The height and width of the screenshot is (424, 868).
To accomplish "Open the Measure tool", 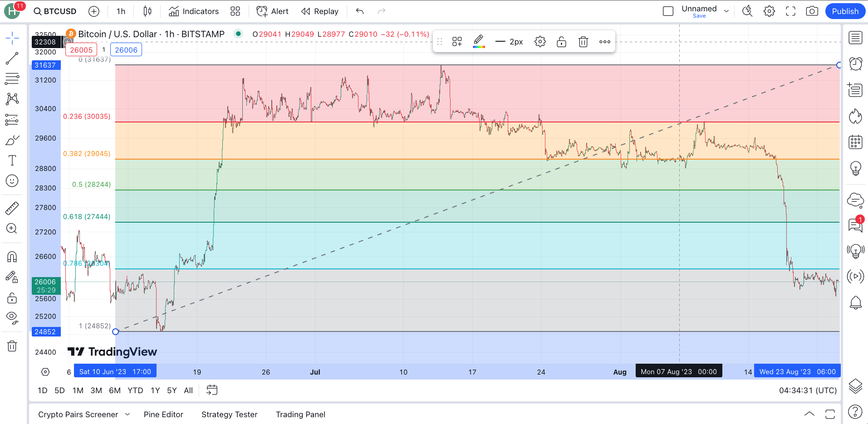I will [12, 208].
